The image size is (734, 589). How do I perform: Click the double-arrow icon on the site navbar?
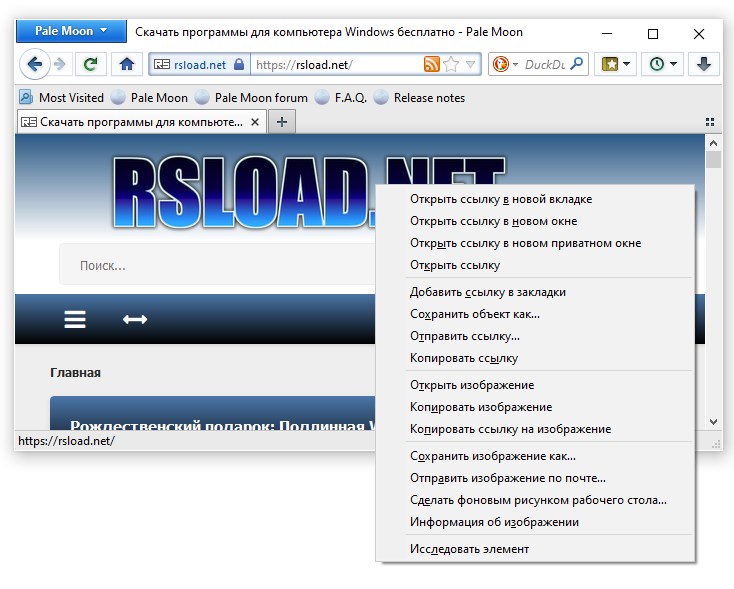[x=135, y=319]
